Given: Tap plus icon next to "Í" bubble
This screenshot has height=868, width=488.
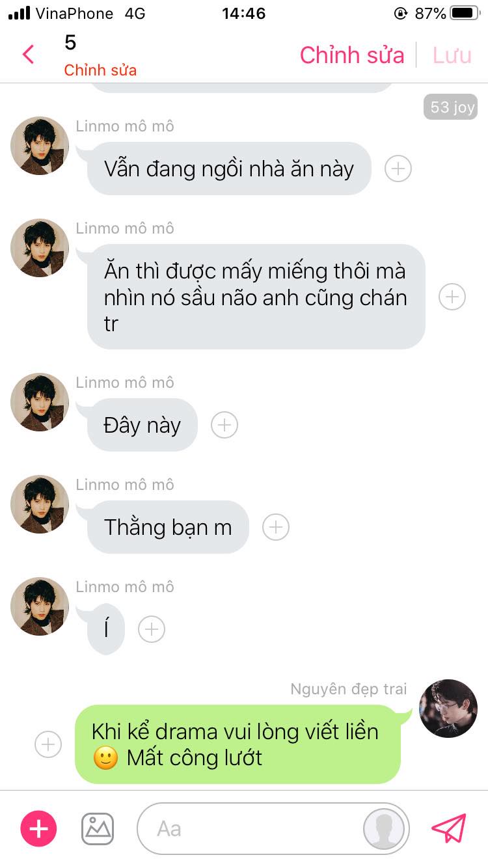Looking at the screenshot, I should [152, 629].
